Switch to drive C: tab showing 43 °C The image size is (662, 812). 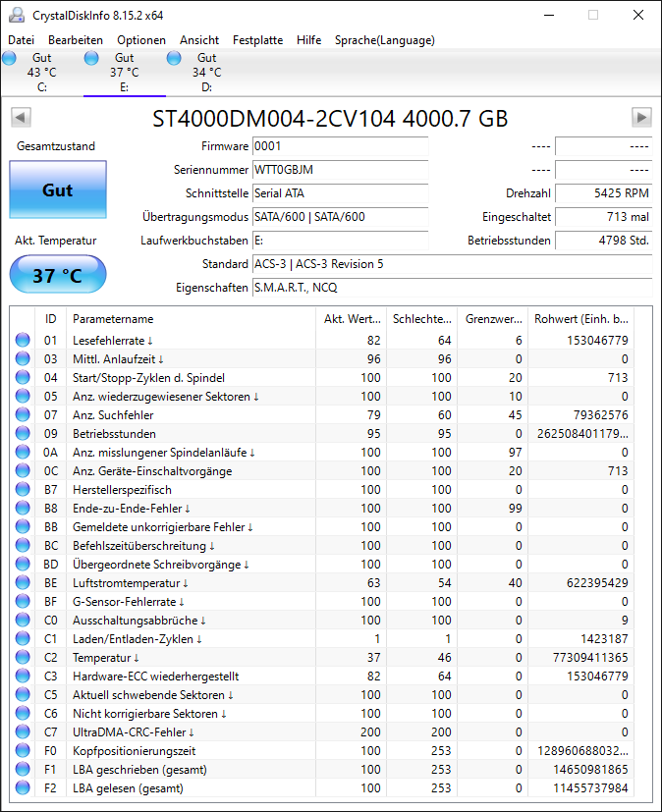(x=41, y=72)
